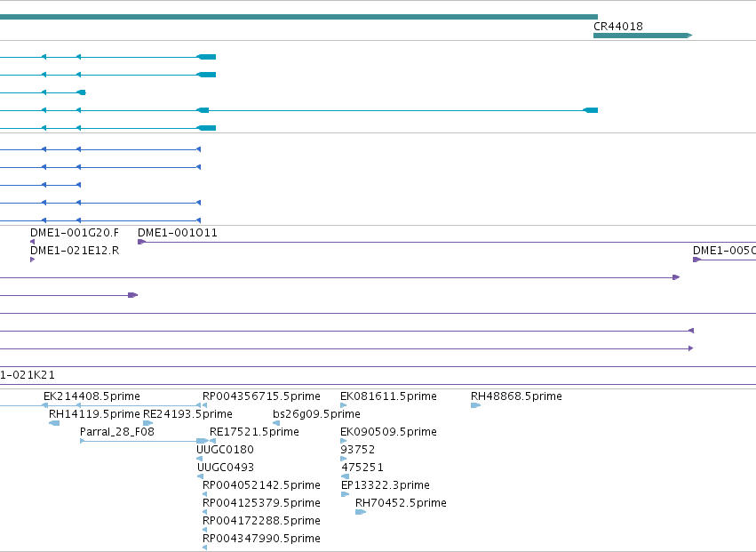Click the cyan exon ending the longest-intron transcript
Viewport: 756px width, 552px height.
pos(591,110)
